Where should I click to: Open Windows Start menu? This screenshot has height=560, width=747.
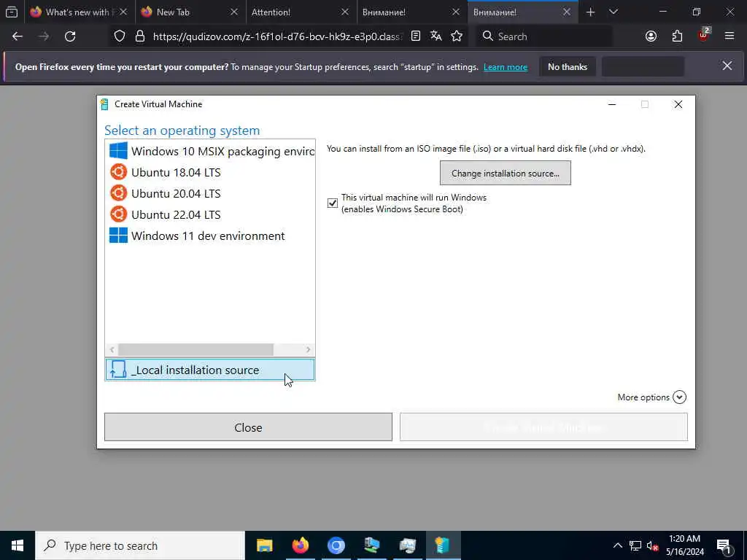click(x=18, y=545)
